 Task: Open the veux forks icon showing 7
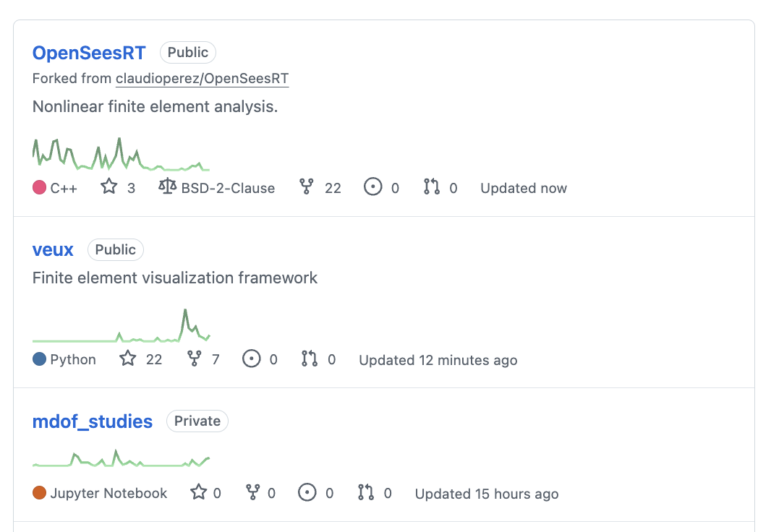coord(195,359)
